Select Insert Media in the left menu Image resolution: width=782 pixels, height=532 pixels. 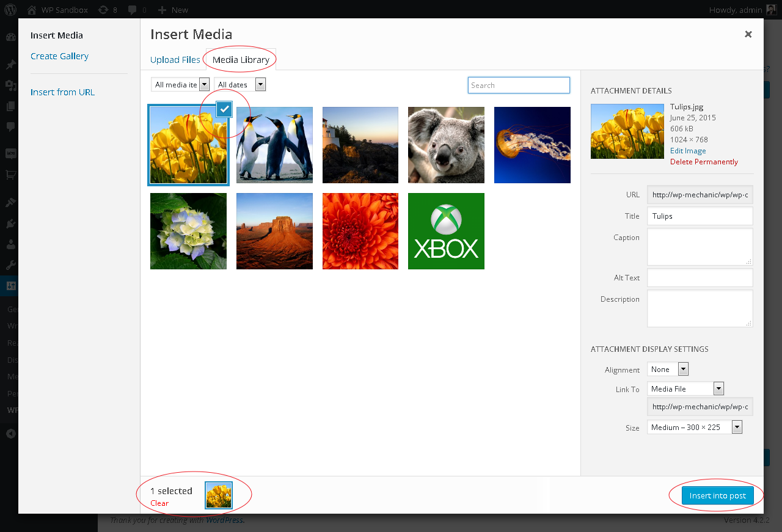click(x=57, y=35)
